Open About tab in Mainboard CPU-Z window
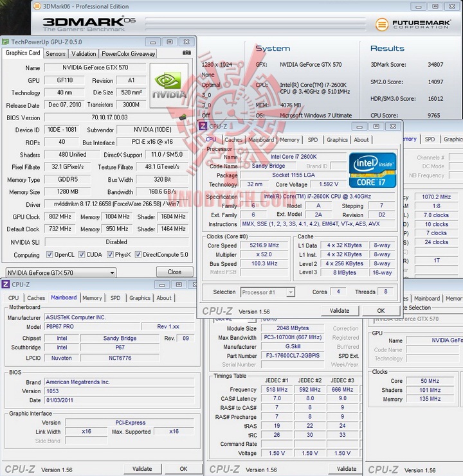The height and width of the screenshot is (476, 463). click(164, 298)
